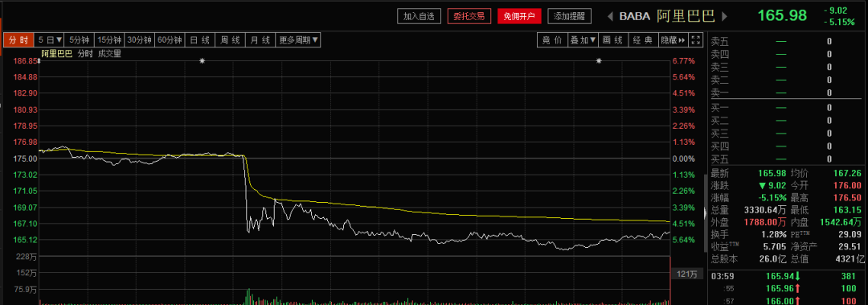This screenshot has width=868, height=305.
Task: Click the left star marker on chart
Action: (202, 61)
